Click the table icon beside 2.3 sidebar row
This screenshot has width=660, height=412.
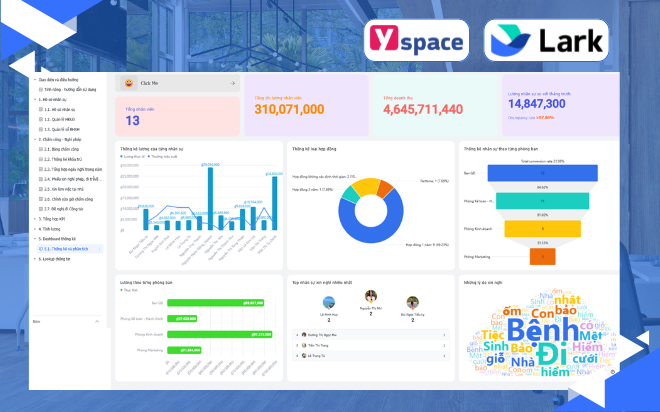point(41,169)
